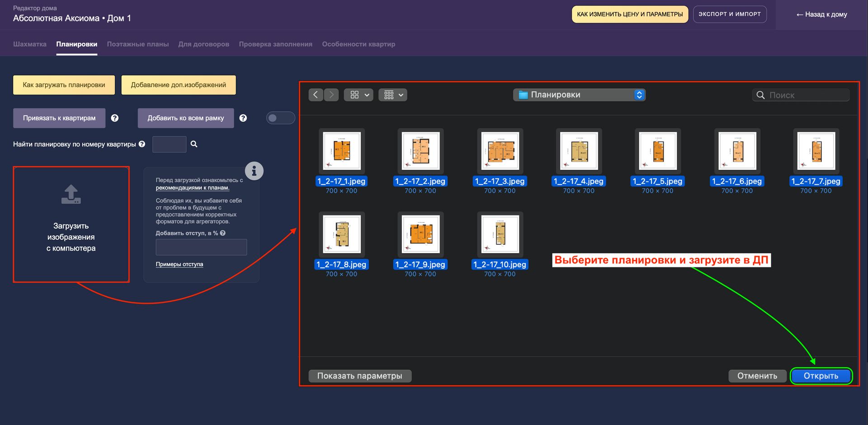
Task: Follow the рекомендациями к планам link
Action: point(193,188)
